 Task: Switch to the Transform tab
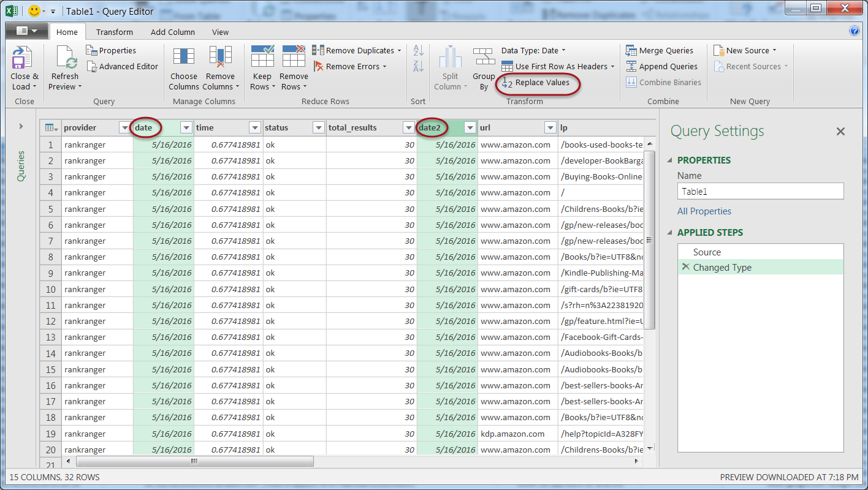[x=114, y=32]
